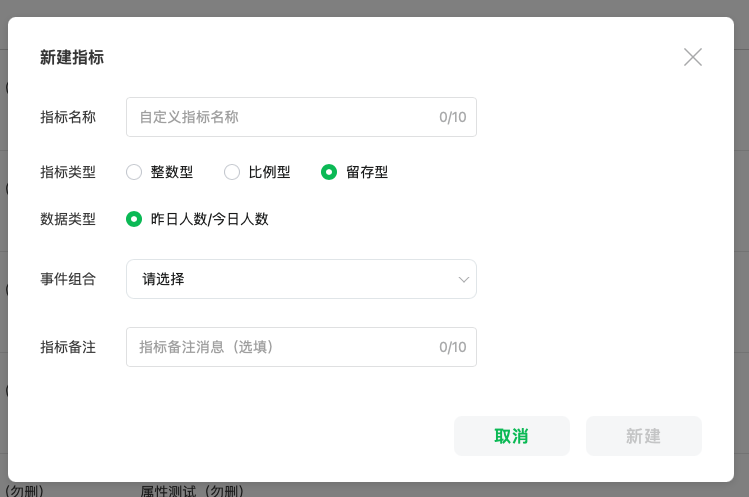Screen dimensions: 749x497
Task: Click the 比例型 label text
Action: pyautogui.click(x=269, y=172)
